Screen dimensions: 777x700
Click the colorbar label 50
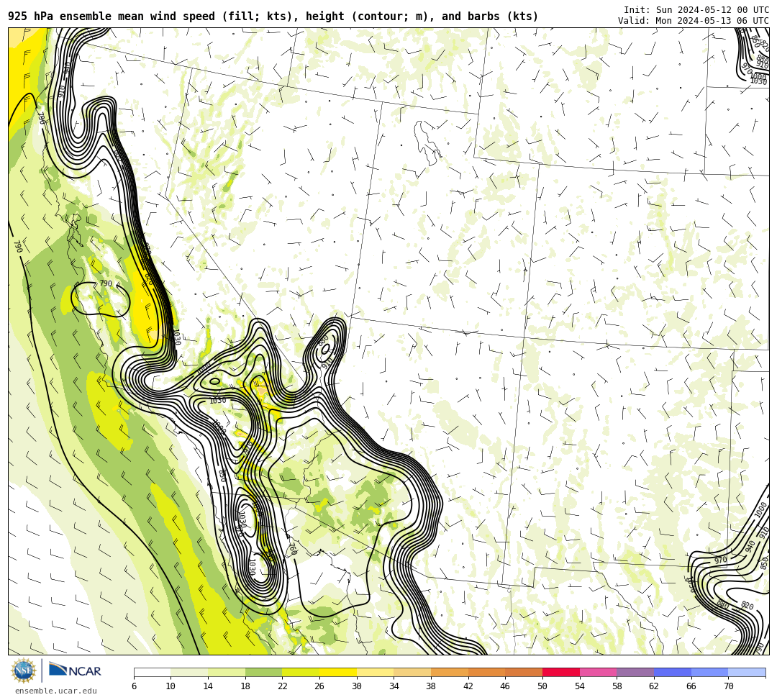coord(542,686)
